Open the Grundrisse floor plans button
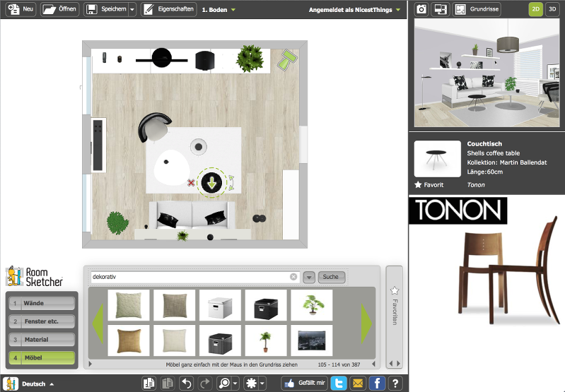Image resolution: width=565 pixels, height=392 pixels. (x=477, y=9)
